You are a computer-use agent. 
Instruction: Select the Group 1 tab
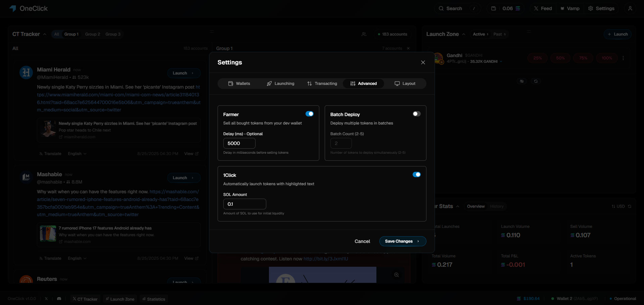[x=72, y=34]
